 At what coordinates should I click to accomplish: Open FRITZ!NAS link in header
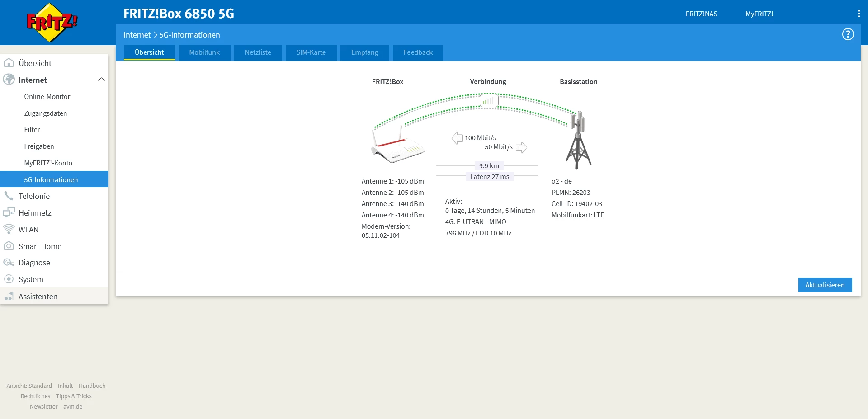coord(701,14)
